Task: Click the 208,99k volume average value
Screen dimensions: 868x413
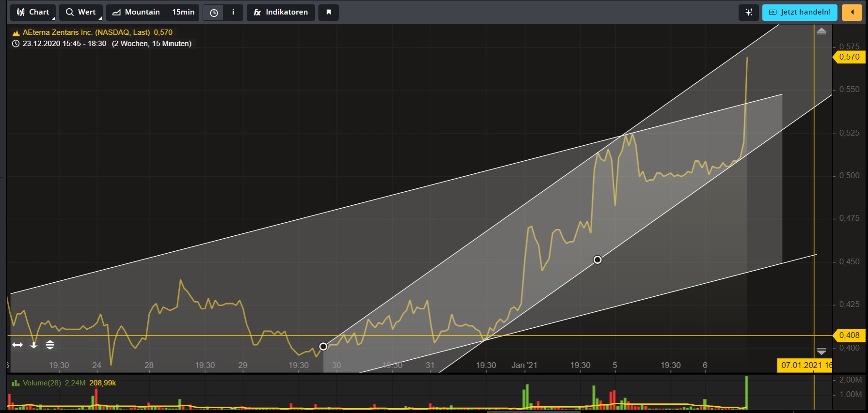Action: (103, 383)
